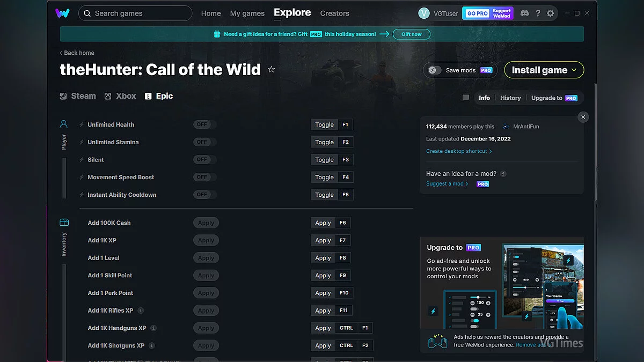Click the gift icon in the banner
This screenshot has width=644, height=362.
coord(217,34)
